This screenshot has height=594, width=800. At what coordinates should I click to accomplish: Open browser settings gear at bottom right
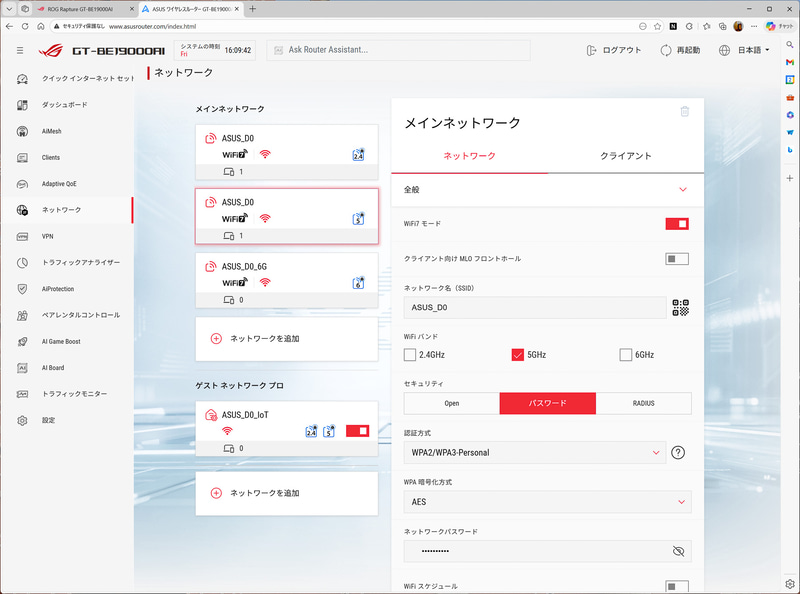790,584
